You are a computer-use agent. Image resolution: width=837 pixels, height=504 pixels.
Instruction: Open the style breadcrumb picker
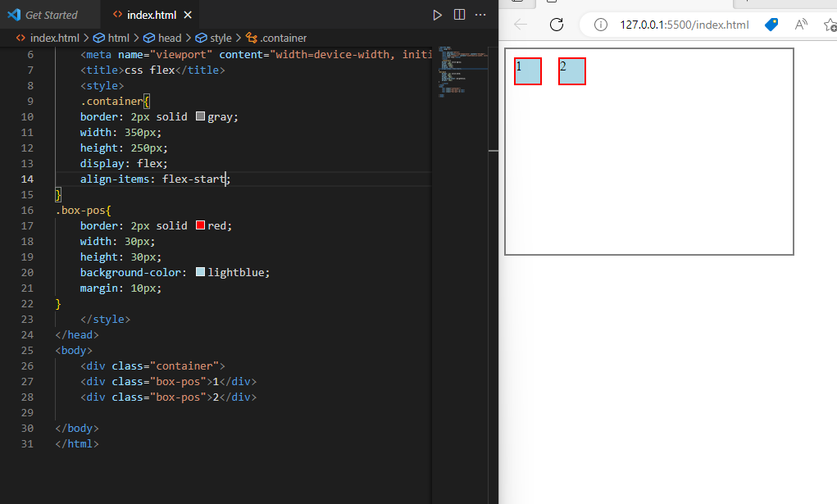click(213, 38)
